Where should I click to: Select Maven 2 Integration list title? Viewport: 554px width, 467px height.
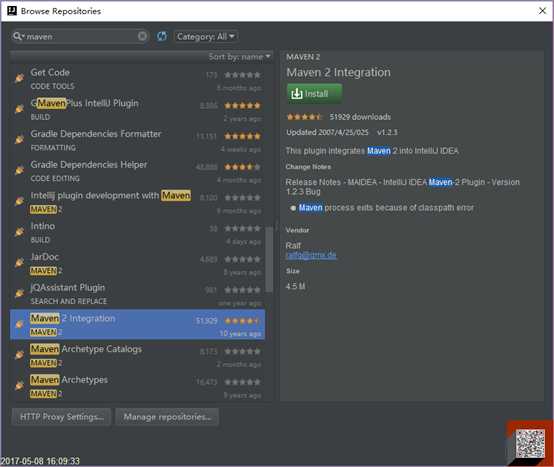[x=72, y=318]
